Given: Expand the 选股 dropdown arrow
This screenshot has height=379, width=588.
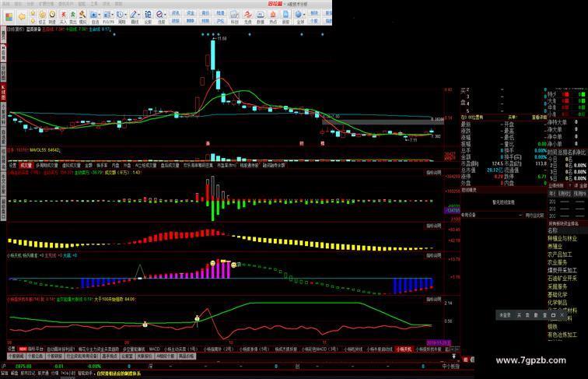Looking at the screenshot, I should [x=165, y=15].
